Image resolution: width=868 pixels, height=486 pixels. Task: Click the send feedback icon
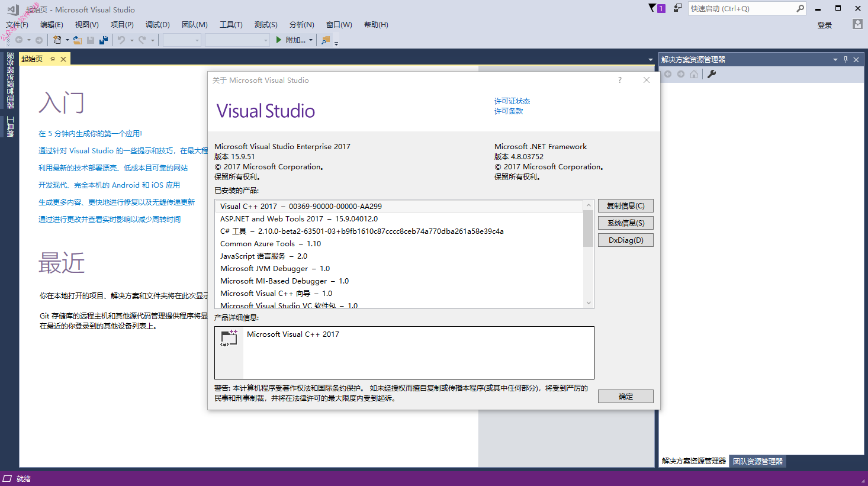point(678,8)
